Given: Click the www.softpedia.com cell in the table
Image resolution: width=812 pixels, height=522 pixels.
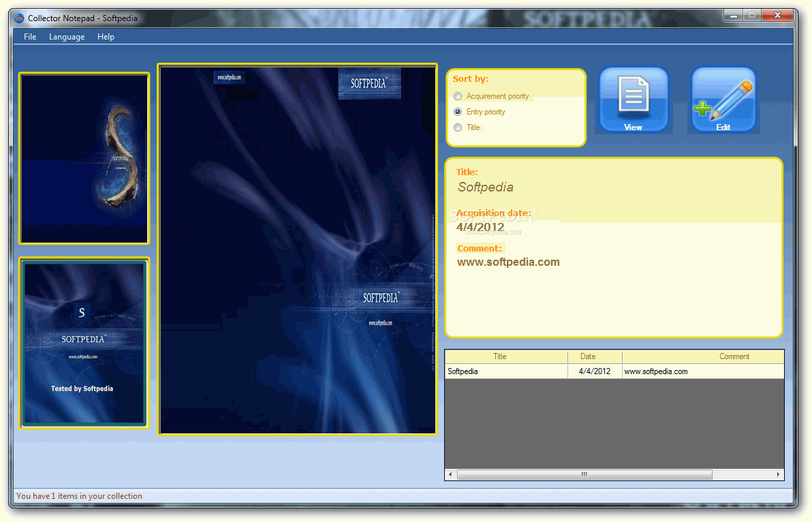Looking at the screenshot, I should 703,371.
